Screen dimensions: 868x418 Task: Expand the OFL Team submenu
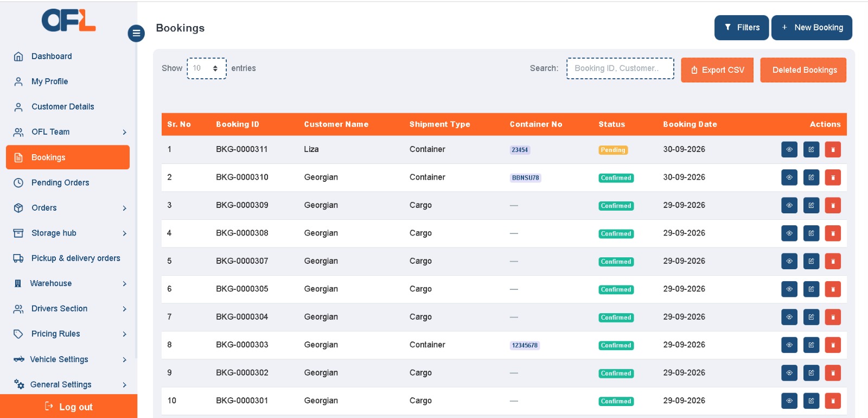click(x=68, y=132)
